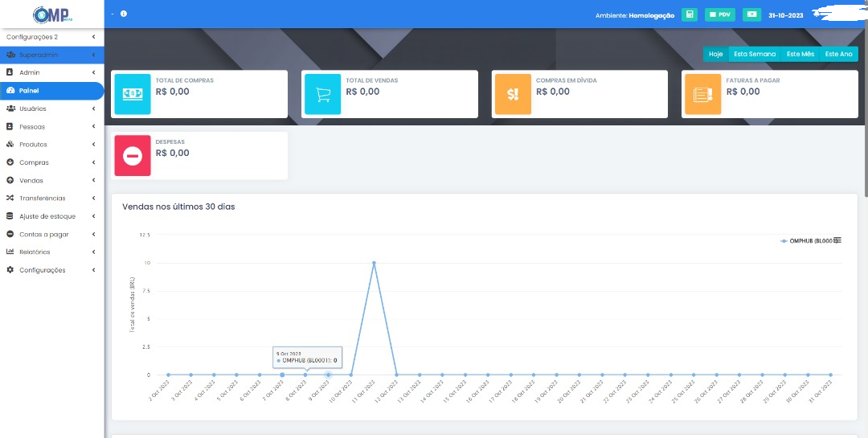The image size is (868, 438).
Task: Open the Transferências menu item
Action: [x=51, y=199]
